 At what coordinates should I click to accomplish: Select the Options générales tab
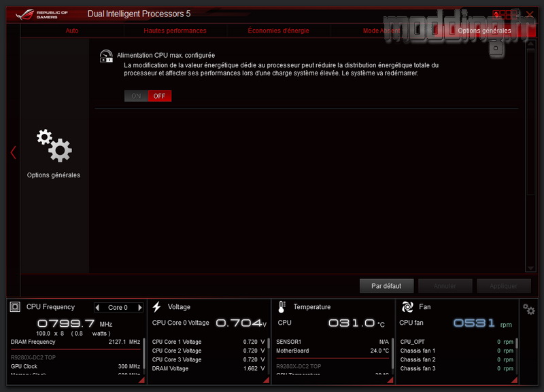[484, 31]
